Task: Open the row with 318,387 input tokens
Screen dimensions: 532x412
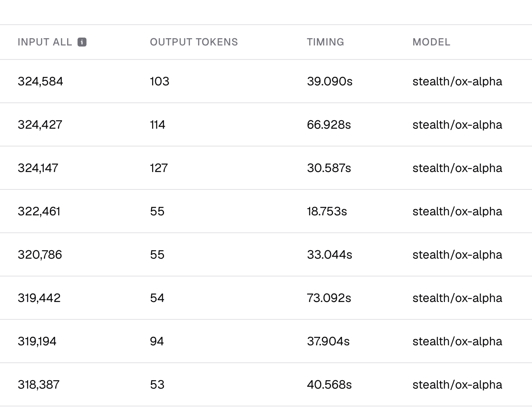Action: 266,384
